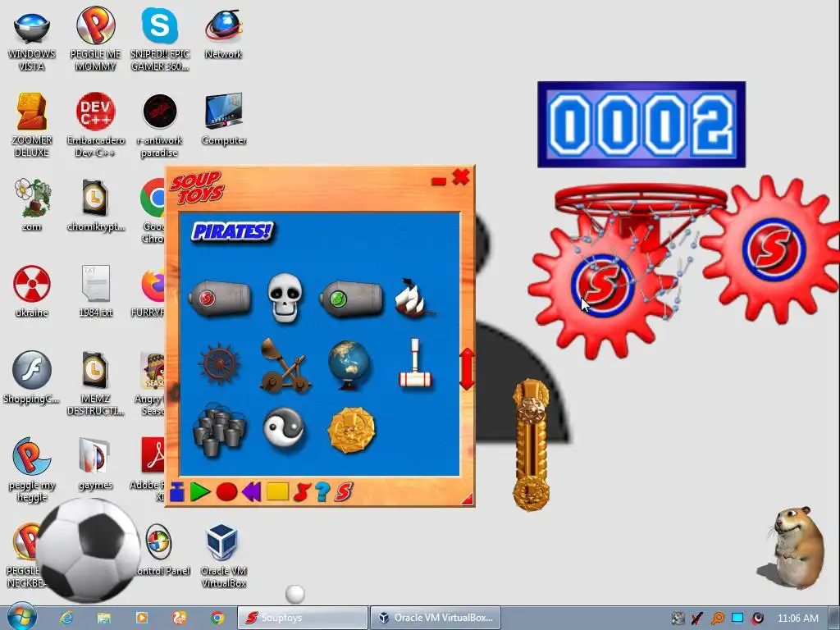Open the zom desktop icon
This screenshot has width=840, height=630.
[32, 204]
